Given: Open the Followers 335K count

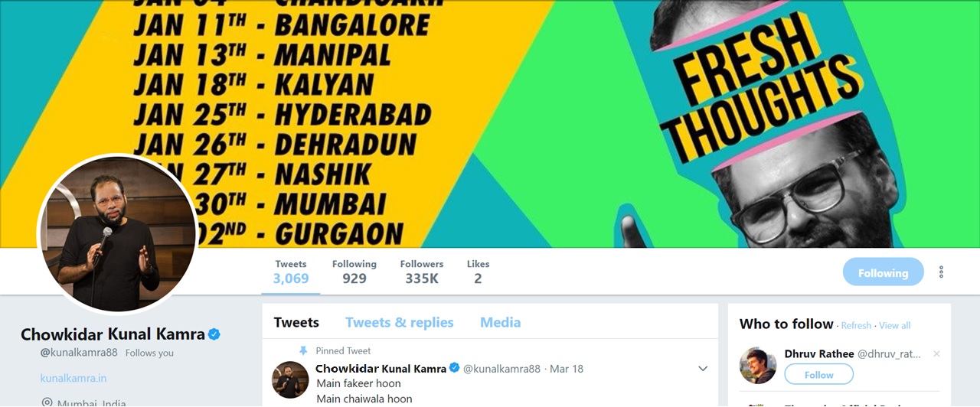Looking at the screenshot, I should tap(422, 272).
